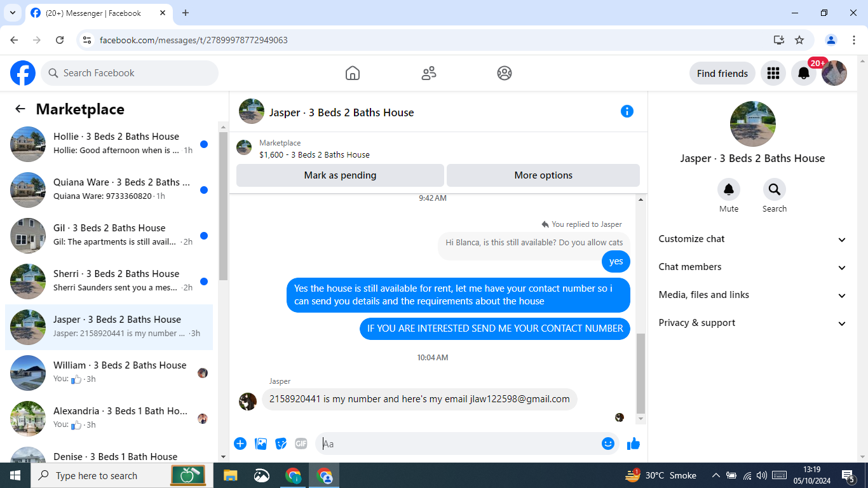This screenshot has width=868, height=488.
Task: Open a new Chrome tab
Action: coord(186,13)
